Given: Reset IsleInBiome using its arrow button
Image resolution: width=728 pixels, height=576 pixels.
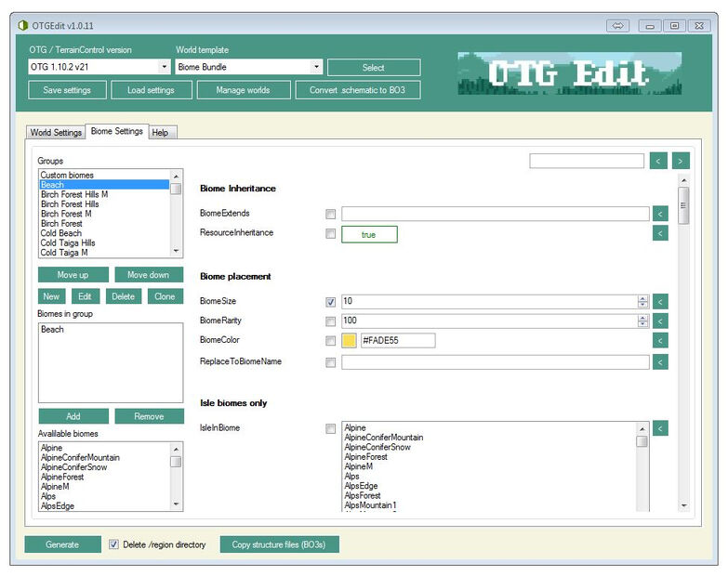Looking at the screenshot, I should coord(660,428).
